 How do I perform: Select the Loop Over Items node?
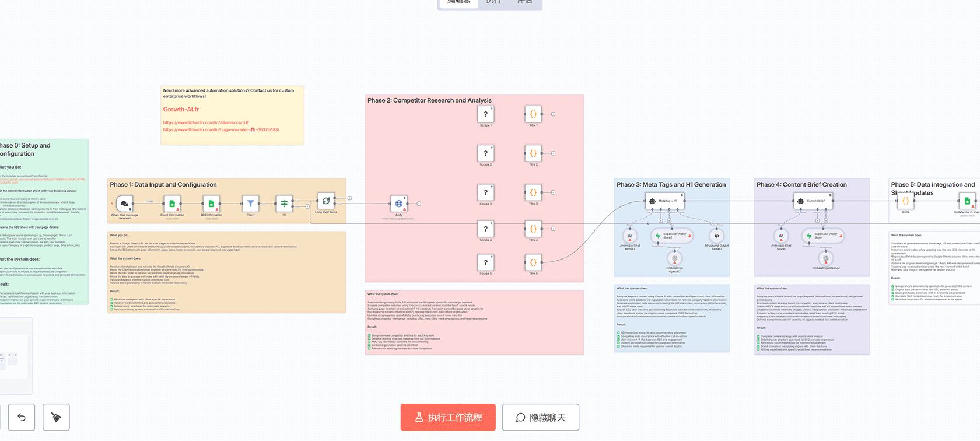[326, 201]
